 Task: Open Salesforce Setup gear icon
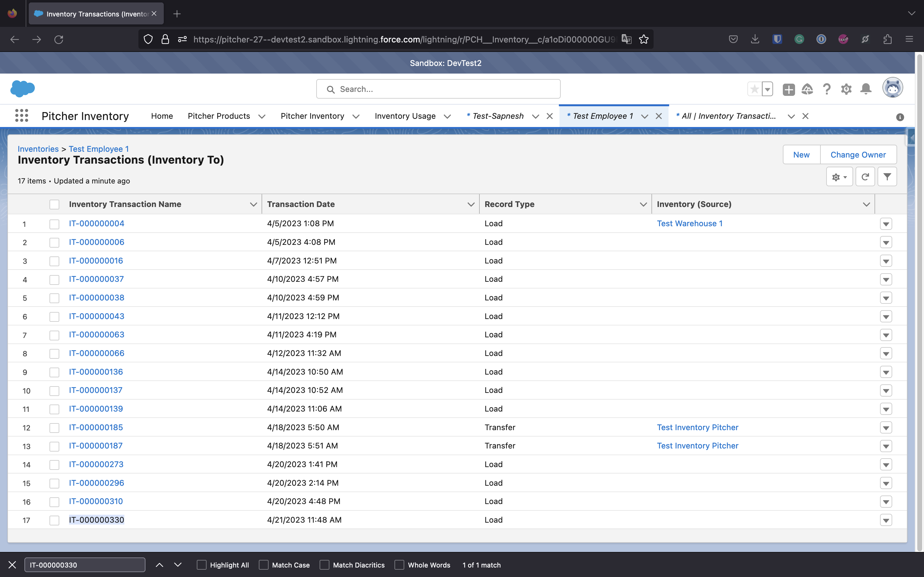click(x=846, y=89)
